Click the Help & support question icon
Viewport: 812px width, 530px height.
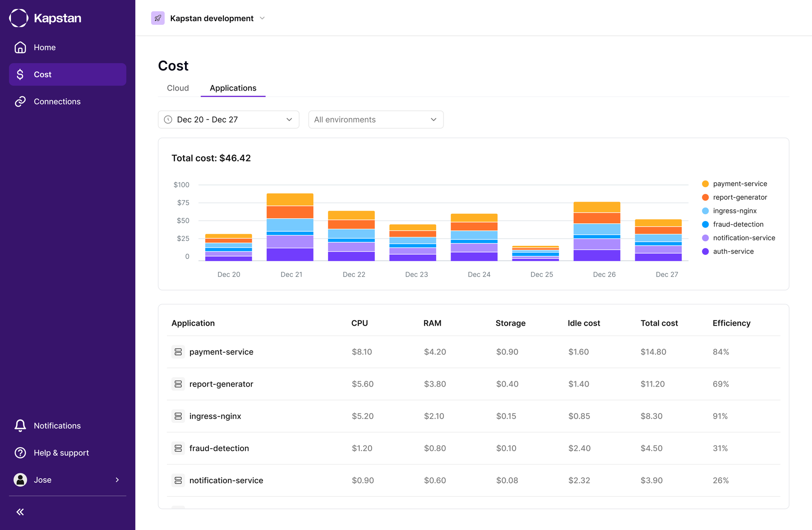pyautogui.click(x=20, y=453)
